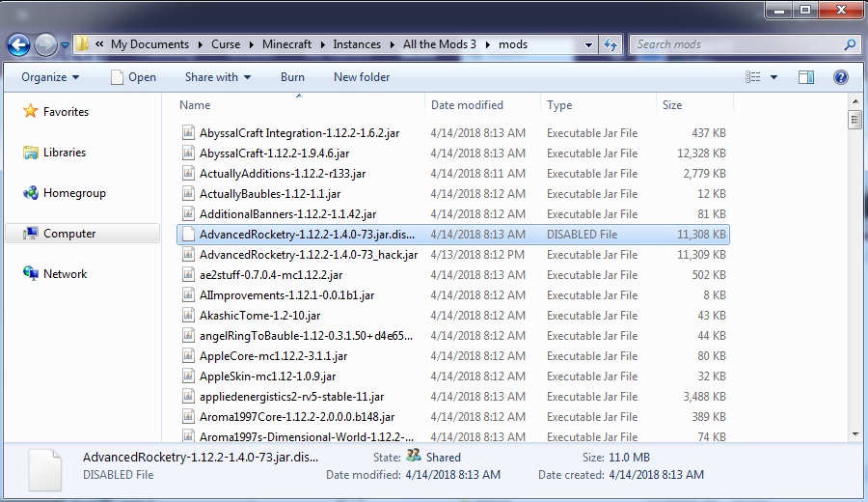Expand the view options dropdown arrow
Viewport: 868px width, 502px height.
(773, 77)
